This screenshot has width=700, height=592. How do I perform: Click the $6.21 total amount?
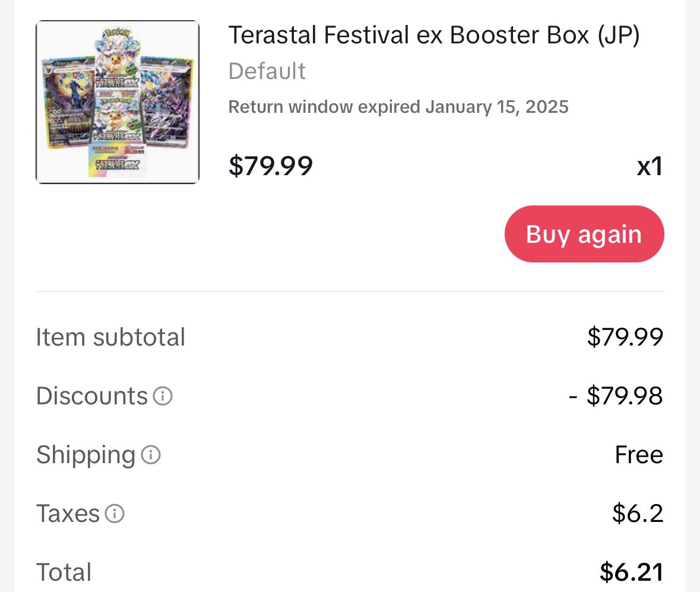click(x=631, y=572)
